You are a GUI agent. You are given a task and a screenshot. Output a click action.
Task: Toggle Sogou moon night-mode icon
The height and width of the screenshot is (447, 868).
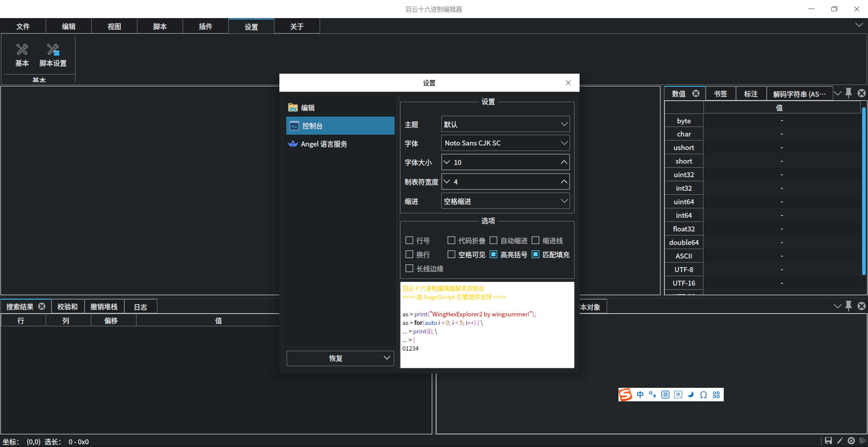tap(691, 395)
